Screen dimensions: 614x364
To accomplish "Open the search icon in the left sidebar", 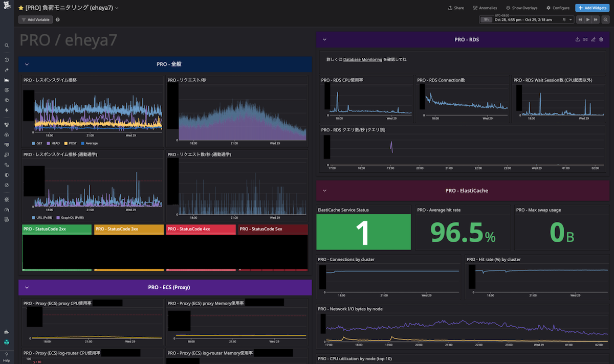I will 7,45.
